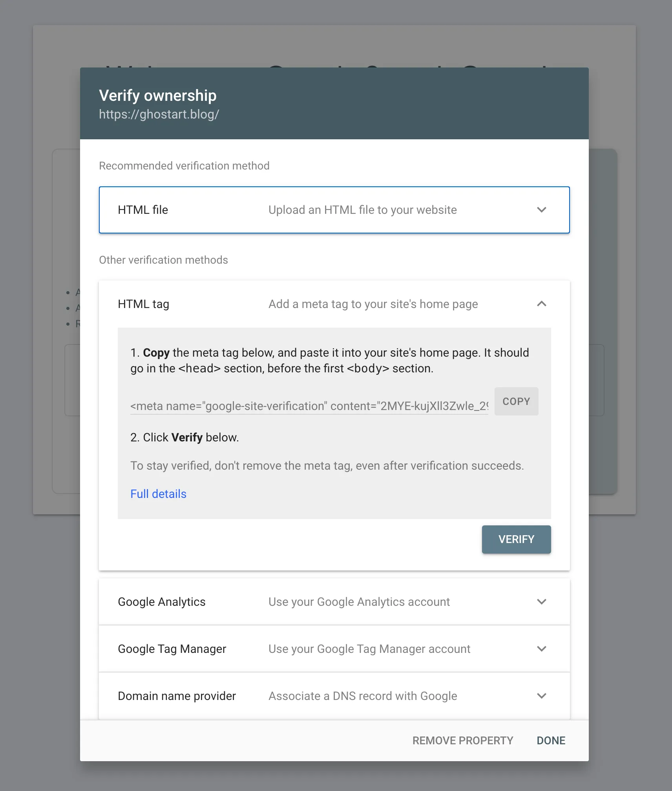
Task: Select the Google Tag Manager method label
Action: [172, 649]
